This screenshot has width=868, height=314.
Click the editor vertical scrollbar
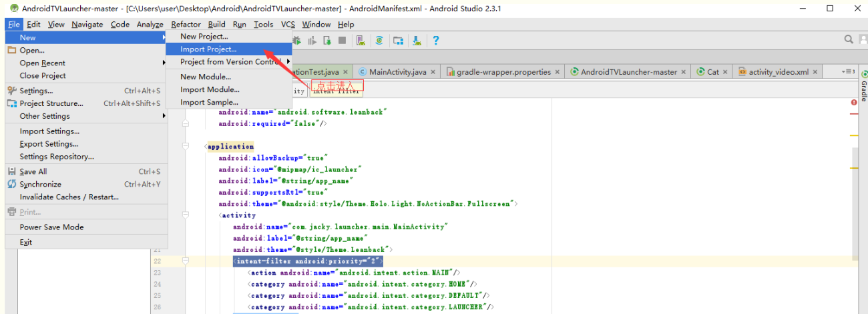point(855,203)
